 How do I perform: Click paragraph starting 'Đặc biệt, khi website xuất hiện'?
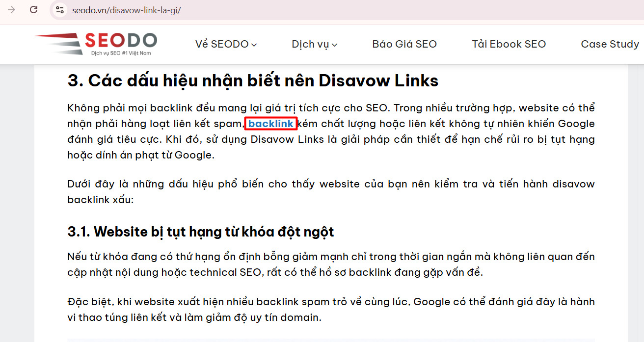[331, 310]
